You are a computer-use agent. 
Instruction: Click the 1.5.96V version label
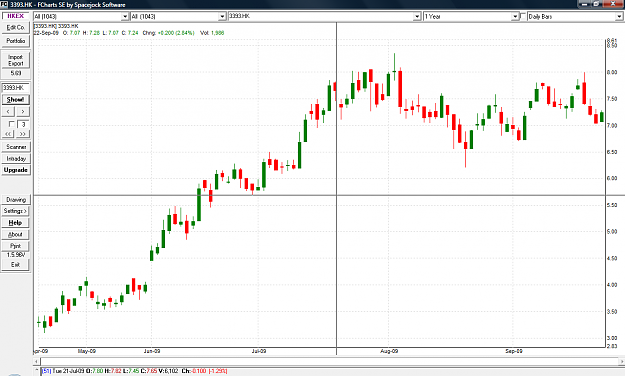pos(16,255)
